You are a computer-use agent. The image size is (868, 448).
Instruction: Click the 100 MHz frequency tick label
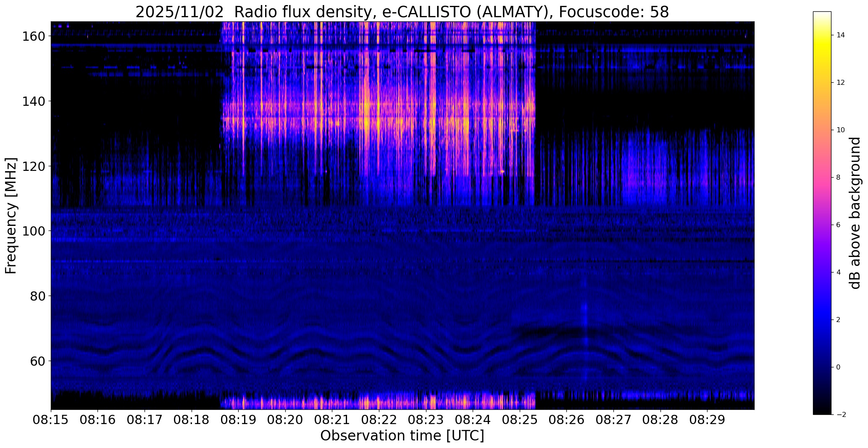click(34, 231)
